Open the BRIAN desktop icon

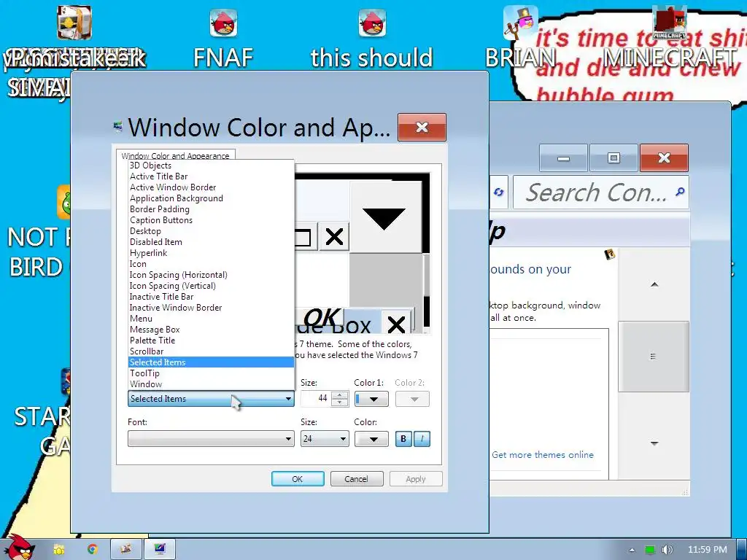tap(520, 38)
